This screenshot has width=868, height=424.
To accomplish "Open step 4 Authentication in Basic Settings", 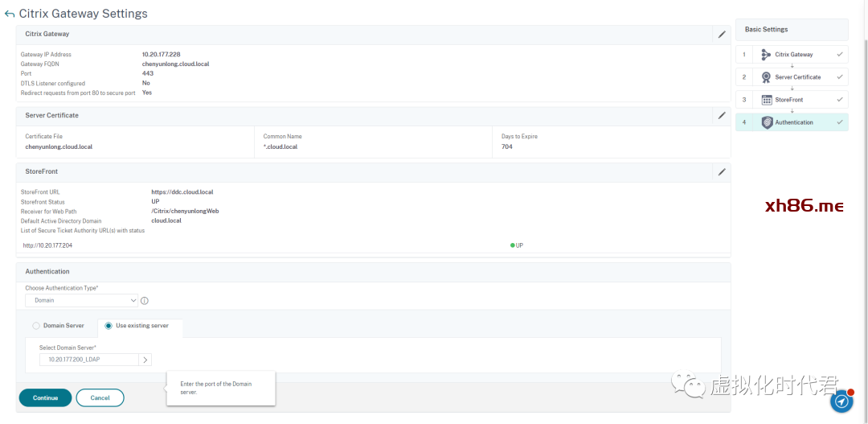I will click(792, 122).
